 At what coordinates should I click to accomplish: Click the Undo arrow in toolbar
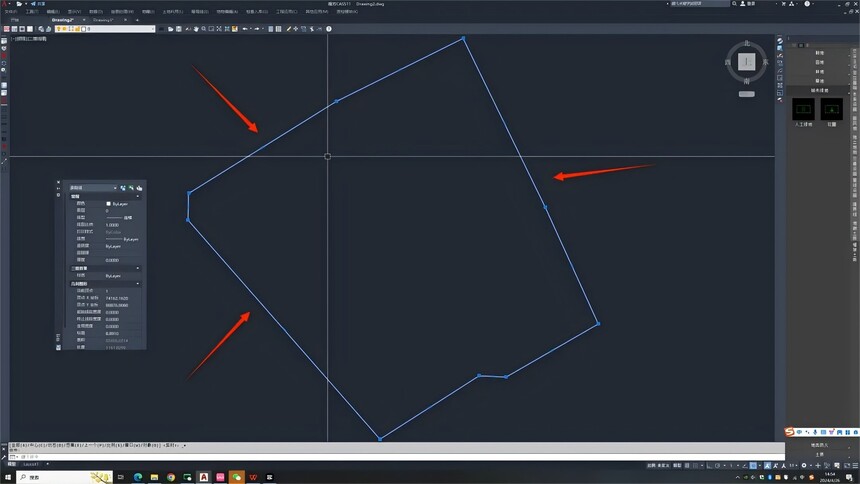[x=245, y=29]
